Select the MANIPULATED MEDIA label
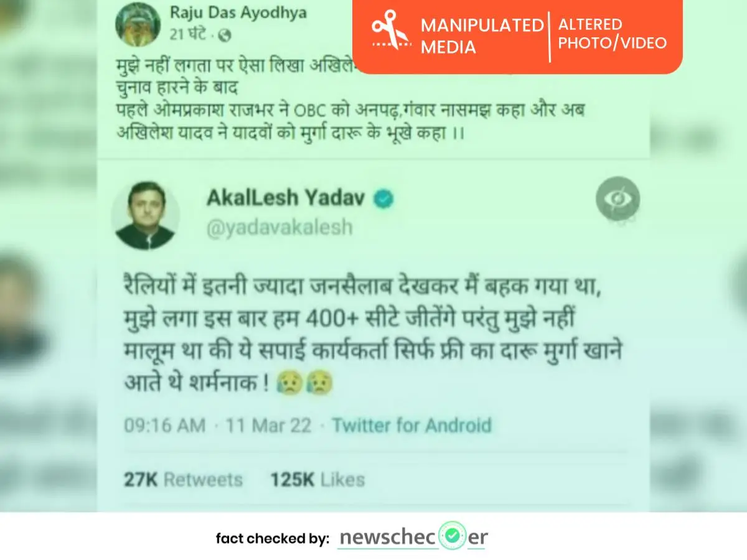Screen dimensions: 747x560 click(482, 35)
